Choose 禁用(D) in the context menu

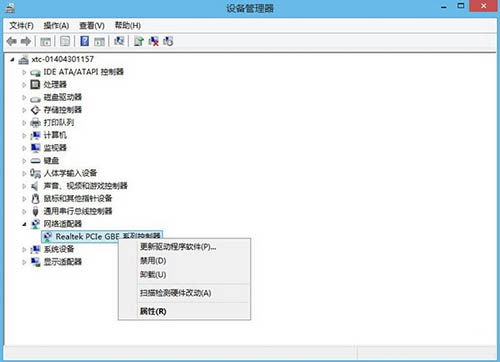153,261
